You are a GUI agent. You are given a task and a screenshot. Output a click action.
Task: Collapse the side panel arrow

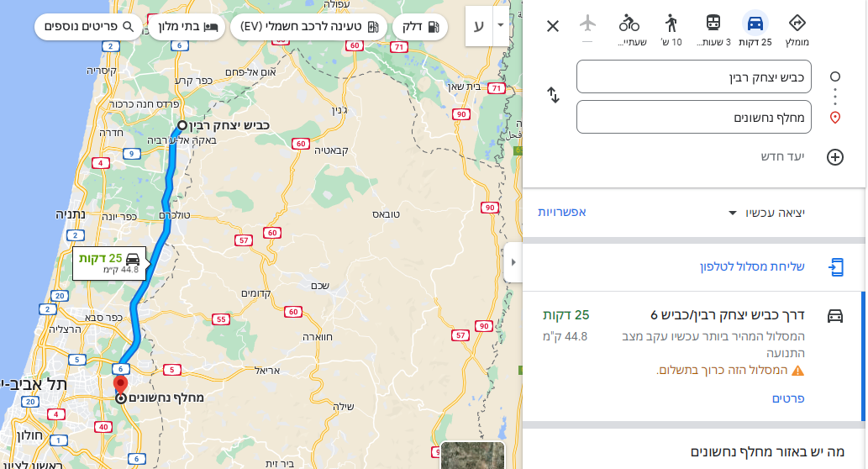point(513,262)
